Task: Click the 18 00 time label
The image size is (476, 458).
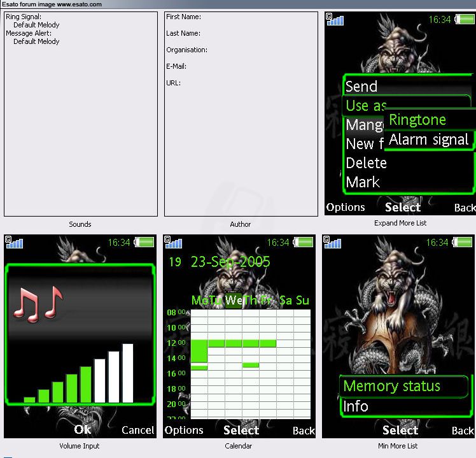Action: (176, 389)
